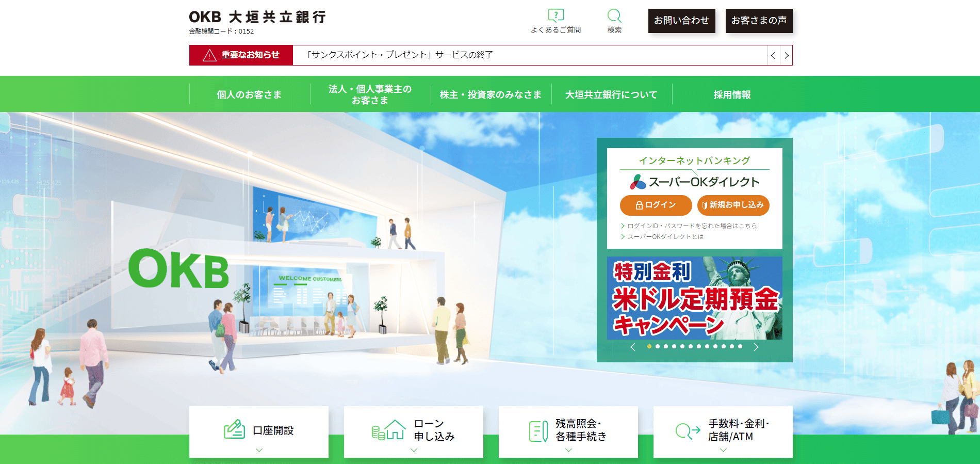
Task: Select the second carousel indicator dot
Action: pyautogui.click(x=658, y=346)
